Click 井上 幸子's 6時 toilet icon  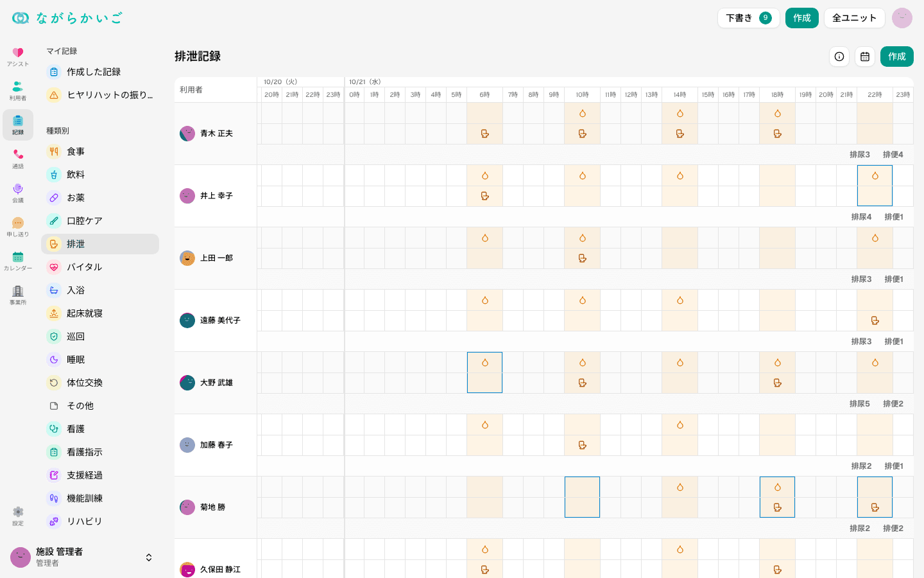click(x=485, y=196)
